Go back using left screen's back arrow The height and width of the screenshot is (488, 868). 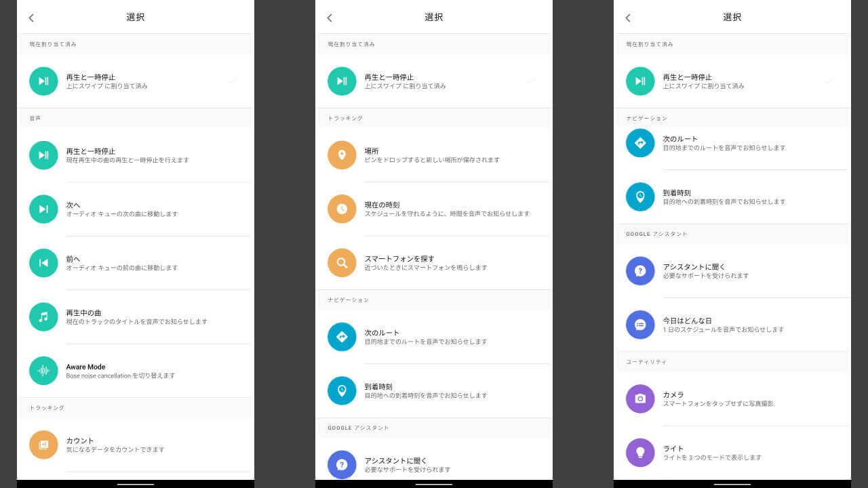31,18
